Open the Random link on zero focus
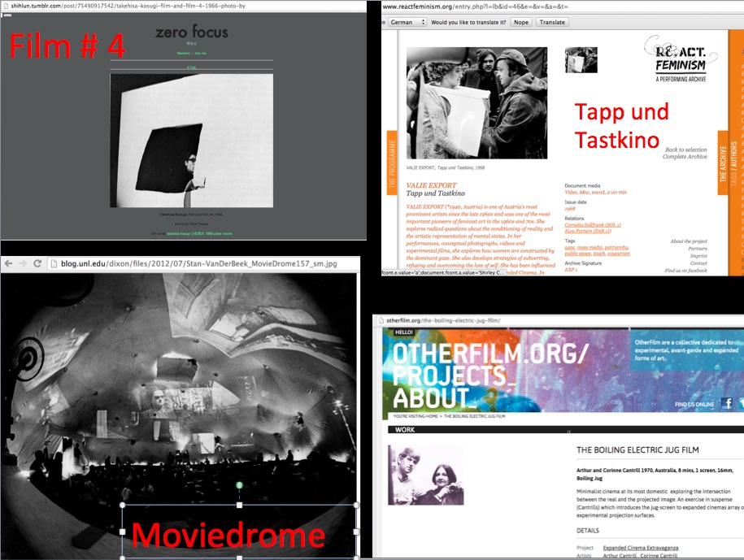 click(x=184, y=53)
